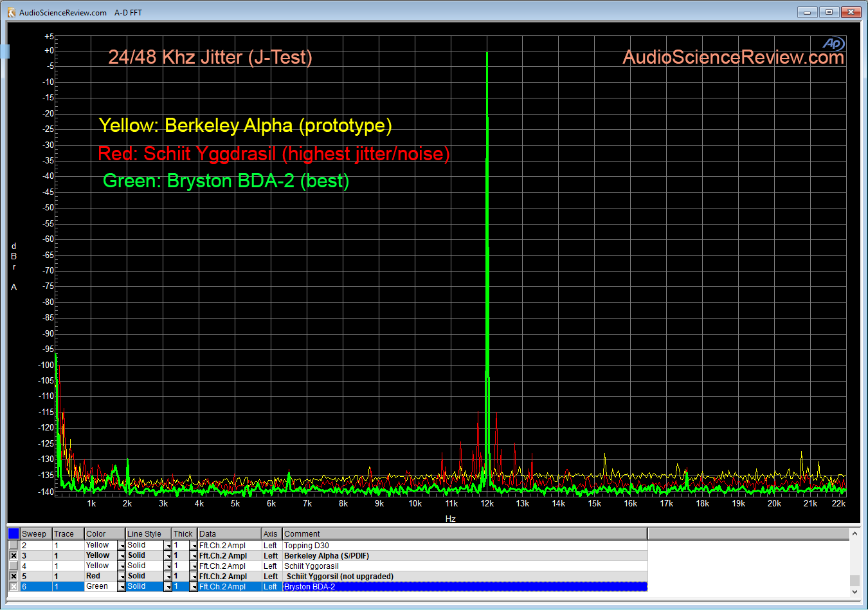The width and height of the screenshot is (868, 610).
Task: Close the A-D FFT window
Action: (x=851, y=12)
